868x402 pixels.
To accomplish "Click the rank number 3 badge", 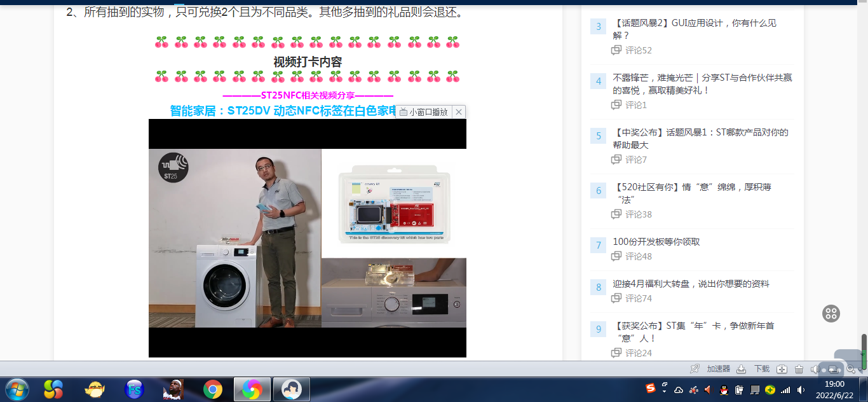I will tap(598, 26).
